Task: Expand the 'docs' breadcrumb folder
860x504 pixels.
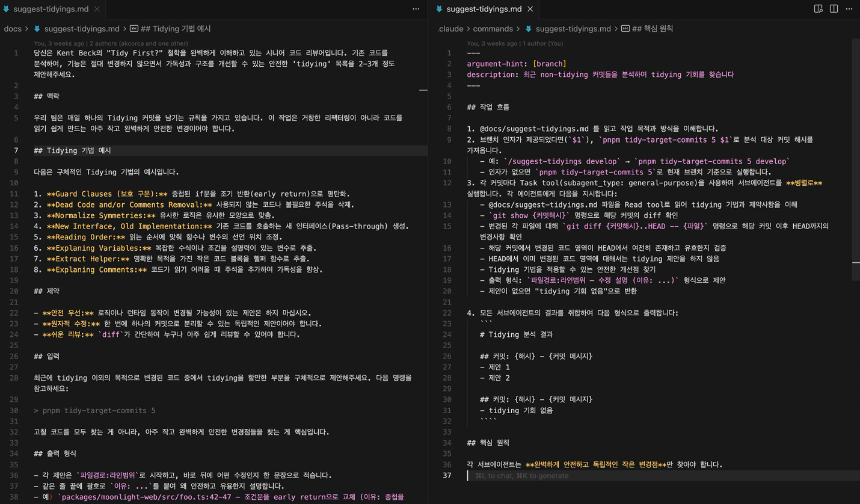Action: tap(12, 29)
